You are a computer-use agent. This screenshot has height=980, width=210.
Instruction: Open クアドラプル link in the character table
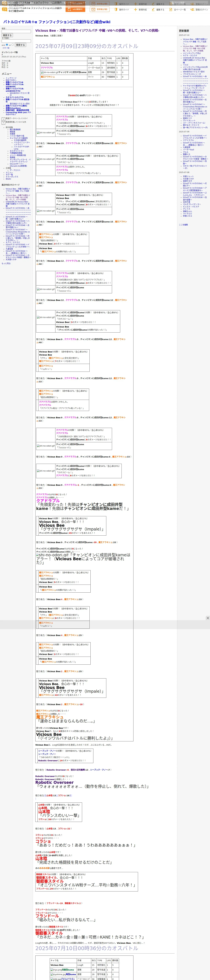(x=47, y=68)
